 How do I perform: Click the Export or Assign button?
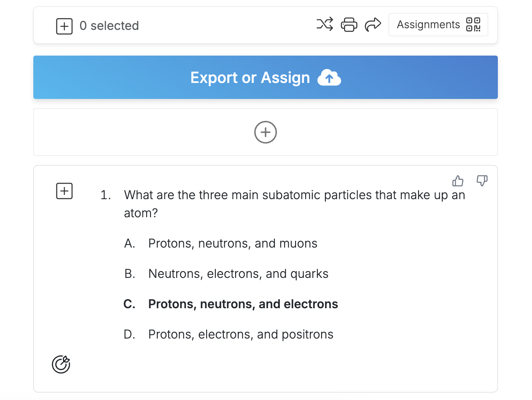pos(266,77)
